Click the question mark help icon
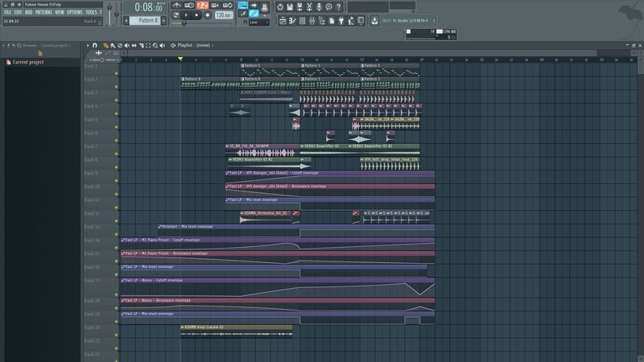The width and height of the screenshot is (644, 362). pos(338,7)
